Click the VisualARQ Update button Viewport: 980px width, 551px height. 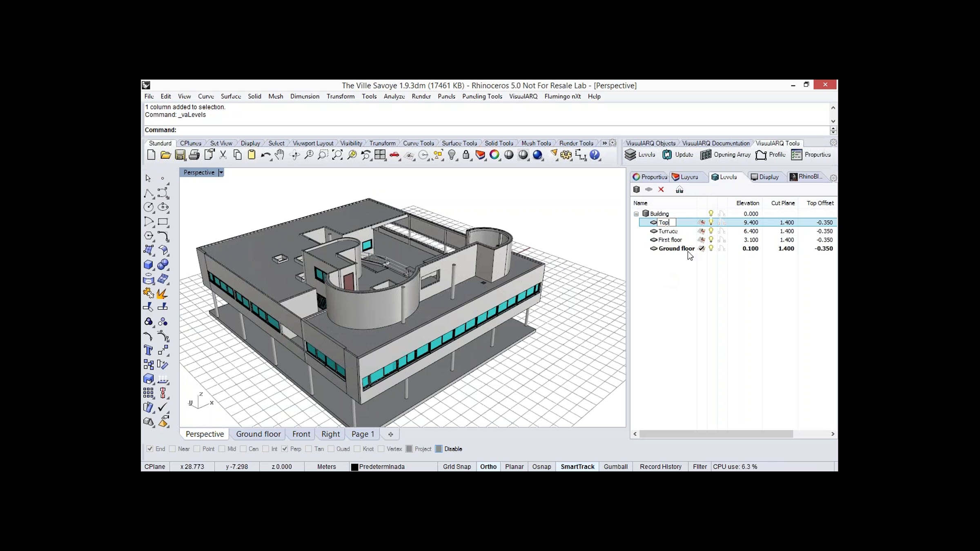tap(678, 155)
